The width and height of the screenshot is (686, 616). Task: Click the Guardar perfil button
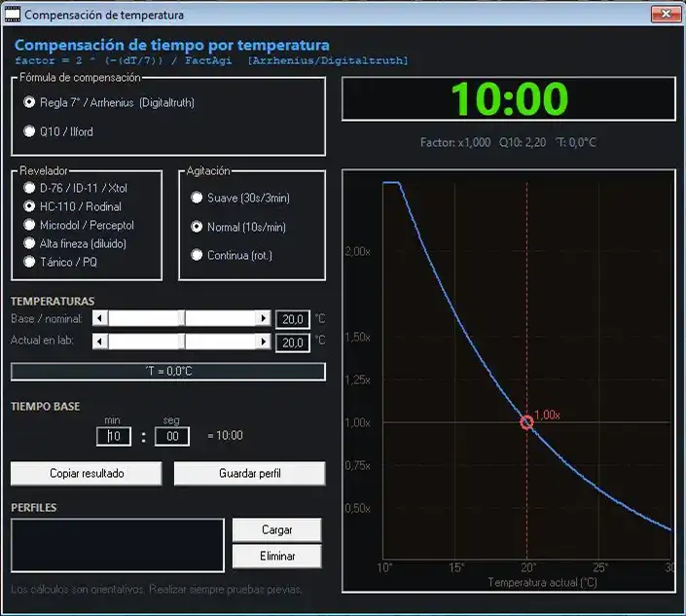click(x=250, y=473)
